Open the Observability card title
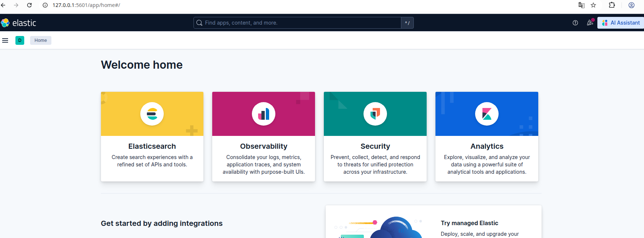 [x=264, y=146]
